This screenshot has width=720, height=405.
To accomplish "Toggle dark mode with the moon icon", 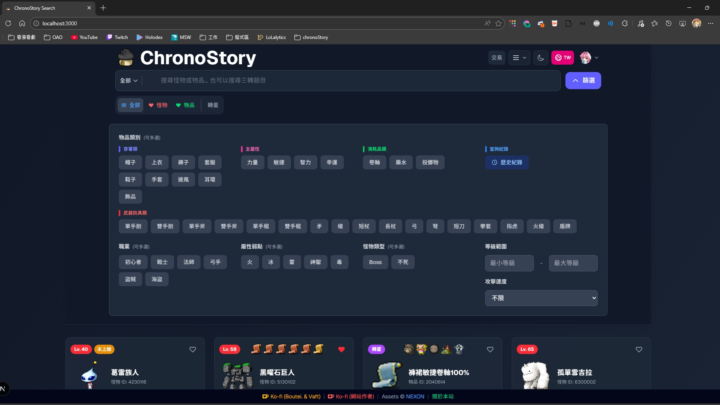I will [541, 58].
